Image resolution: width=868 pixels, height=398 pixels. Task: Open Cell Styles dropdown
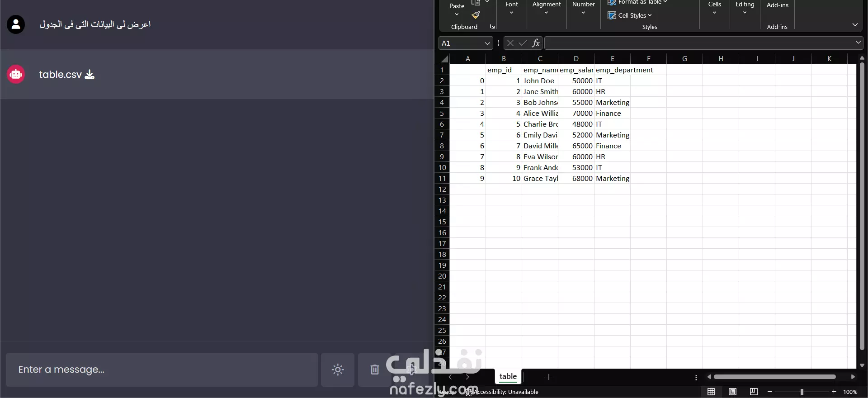[x=630, y=15]
